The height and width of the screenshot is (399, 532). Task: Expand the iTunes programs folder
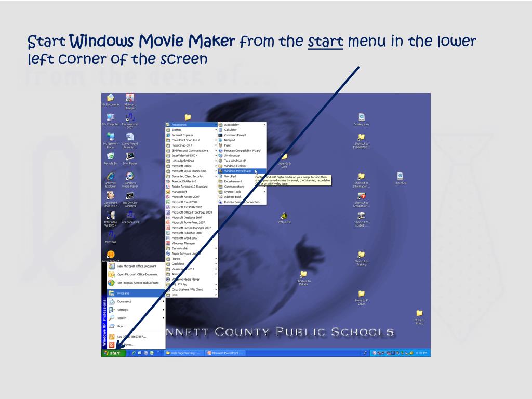pos(191,259)
